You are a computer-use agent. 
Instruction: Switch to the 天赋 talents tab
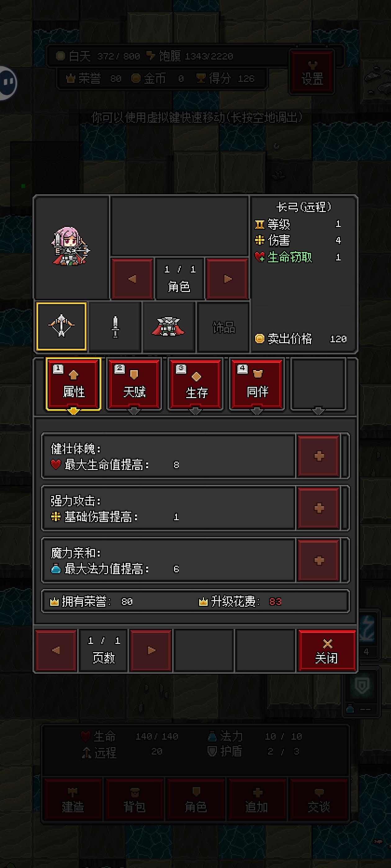click(x=134, y=384)
